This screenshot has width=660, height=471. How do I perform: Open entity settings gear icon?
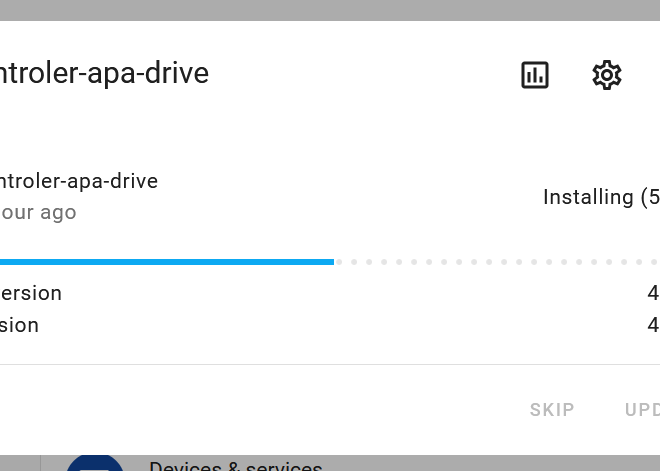[x=607, y=75]
